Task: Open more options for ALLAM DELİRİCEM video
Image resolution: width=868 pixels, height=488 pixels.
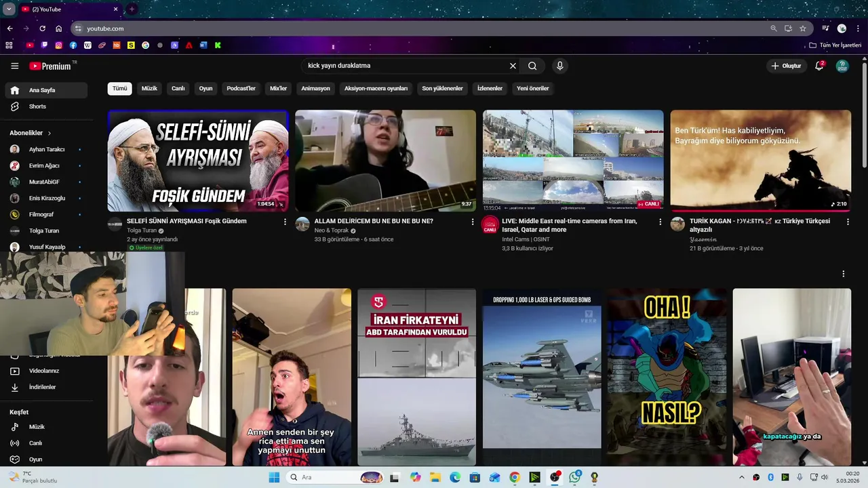Action: 473,222
